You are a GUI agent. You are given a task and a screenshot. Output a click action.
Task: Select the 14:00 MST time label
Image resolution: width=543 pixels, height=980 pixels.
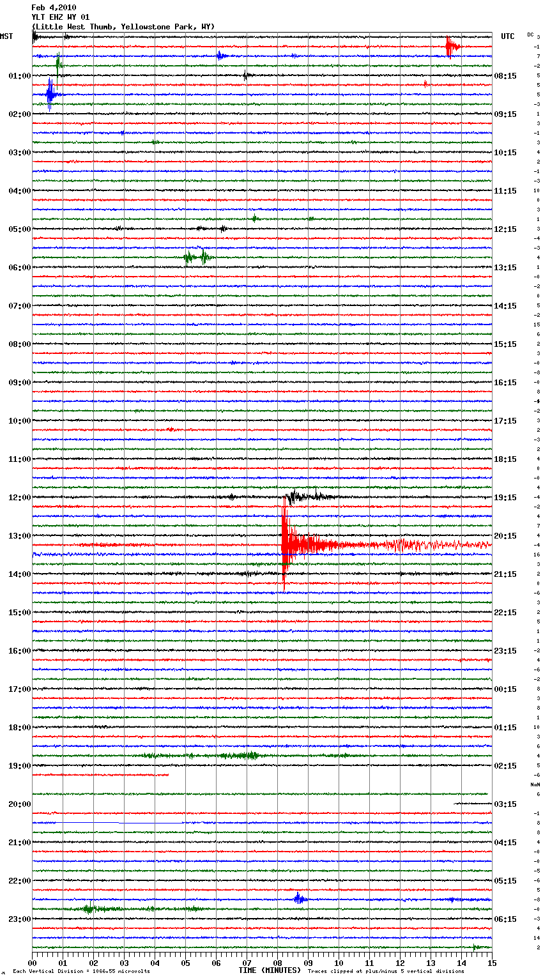click(x=20, y=574)
